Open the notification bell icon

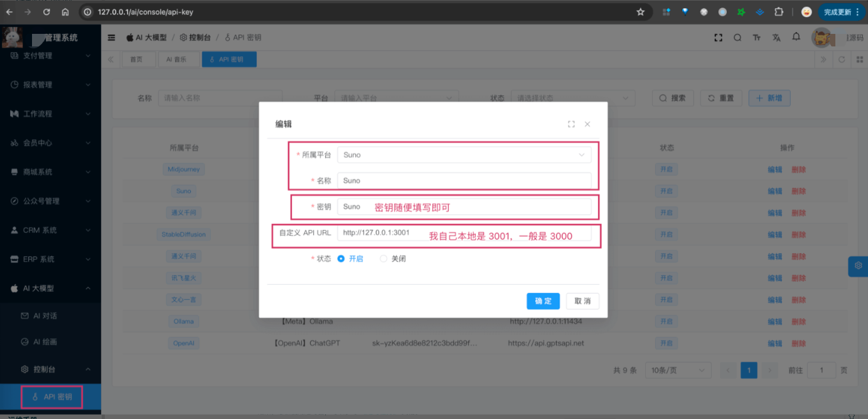(796, 37)
